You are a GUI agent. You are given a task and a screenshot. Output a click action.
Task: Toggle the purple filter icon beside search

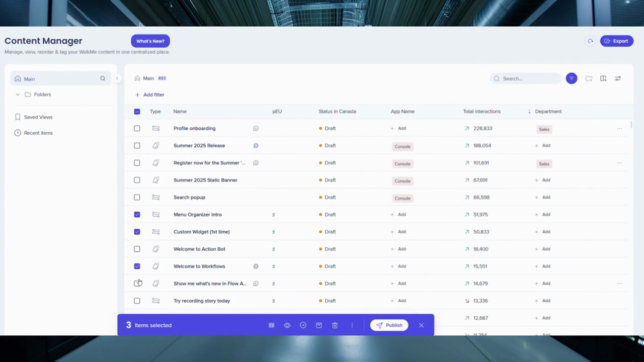571,78
